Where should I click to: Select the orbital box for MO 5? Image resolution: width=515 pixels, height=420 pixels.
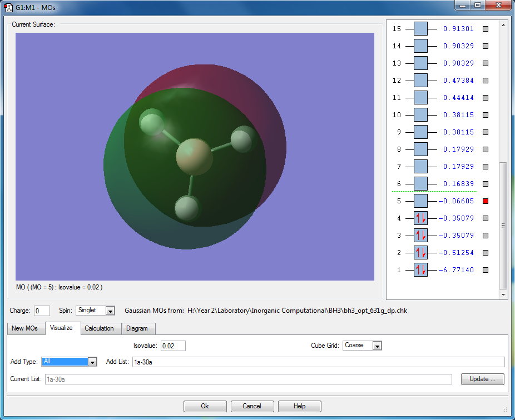click(x=420, y=201)
